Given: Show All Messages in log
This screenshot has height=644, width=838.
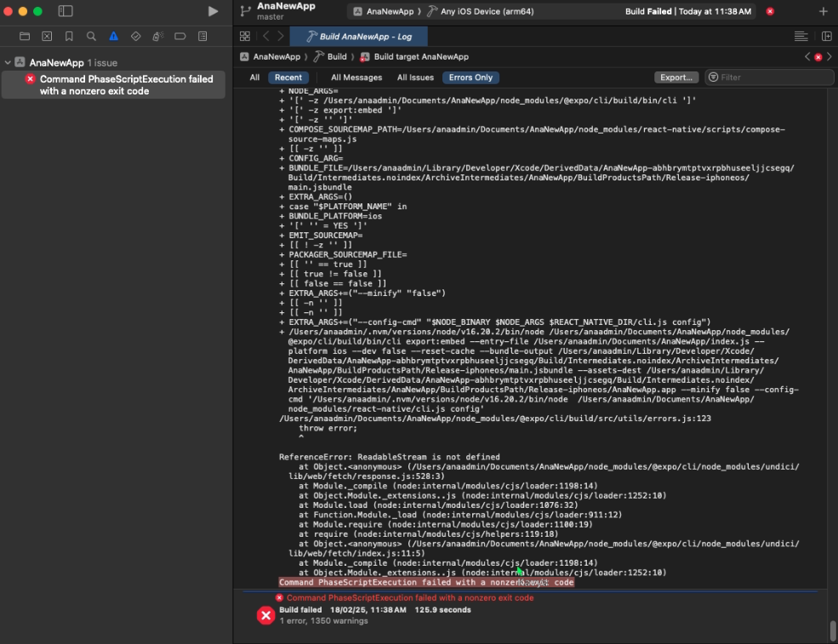Looking at the screenshot, I should (356, 77).
